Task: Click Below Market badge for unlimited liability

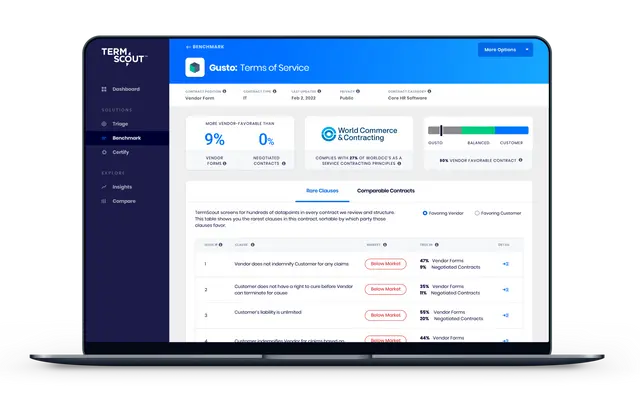Action: (x=386, y=316)
